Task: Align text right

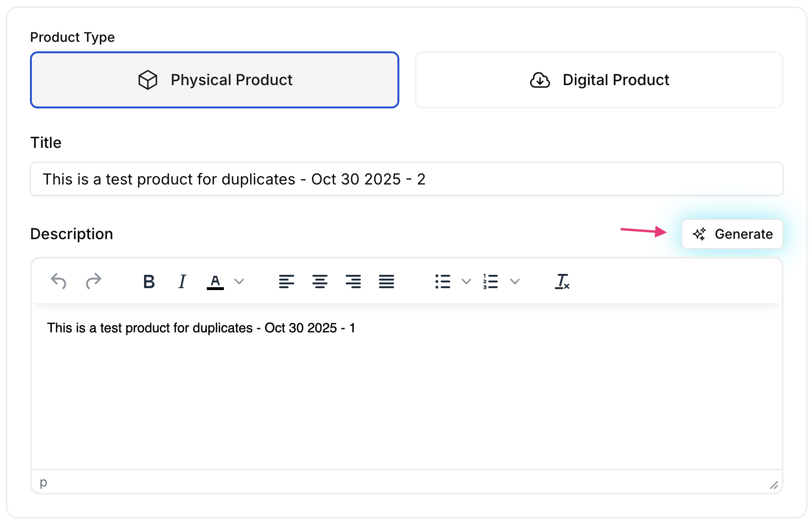Action: (353, 282)
